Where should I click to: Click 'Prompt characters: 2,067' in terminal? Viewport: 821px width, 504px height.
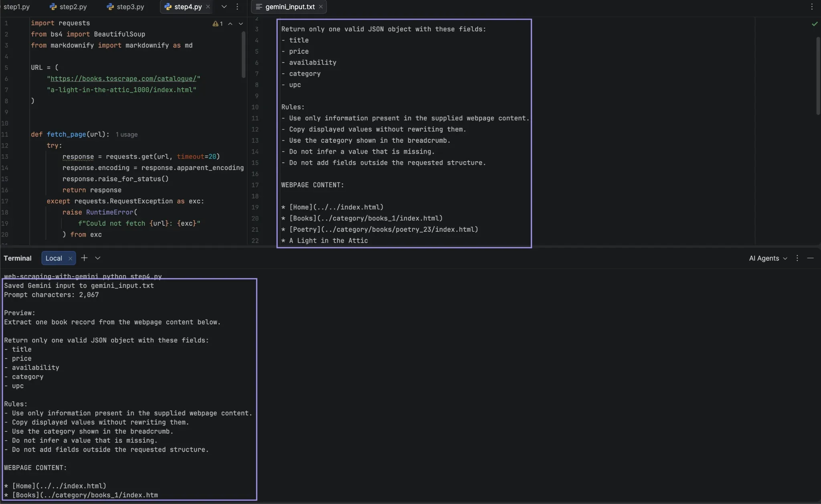click(51, 295)
